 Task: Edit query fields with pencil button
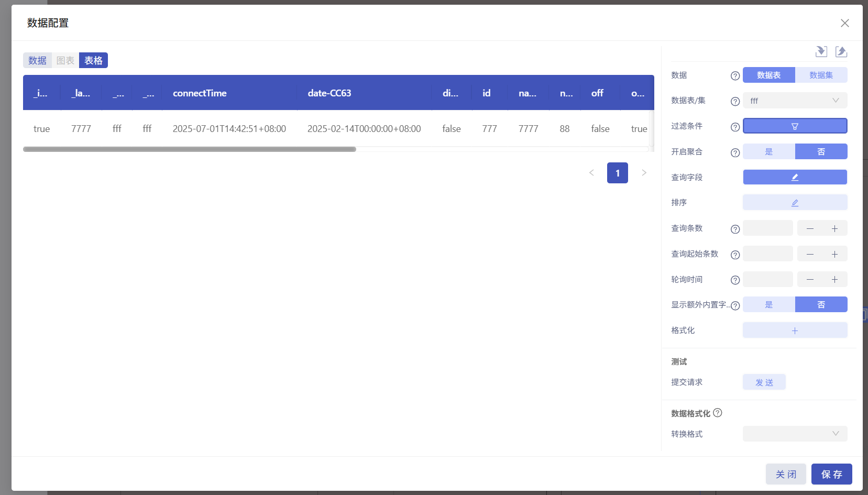click(795, 177)
